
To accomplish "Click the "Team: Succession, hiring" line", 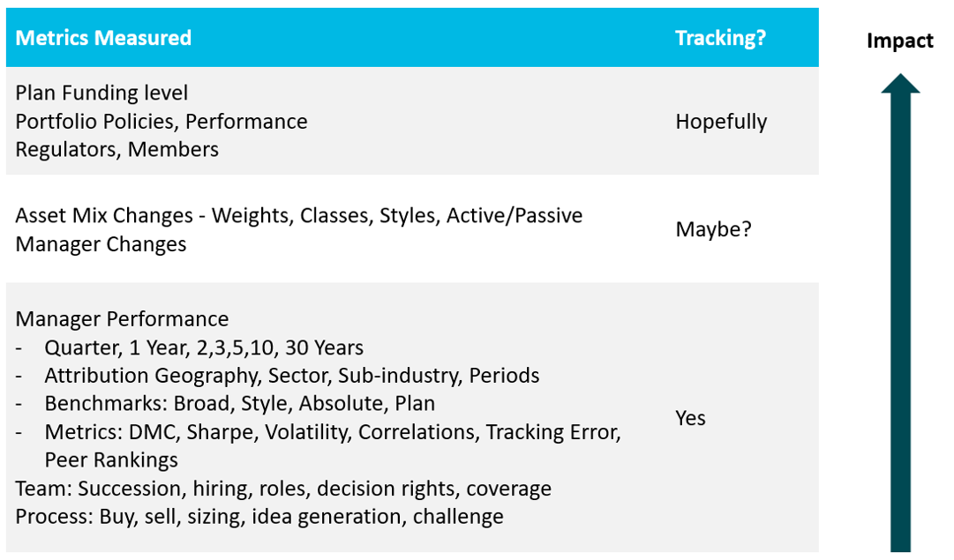I will [x=282, y=488].
